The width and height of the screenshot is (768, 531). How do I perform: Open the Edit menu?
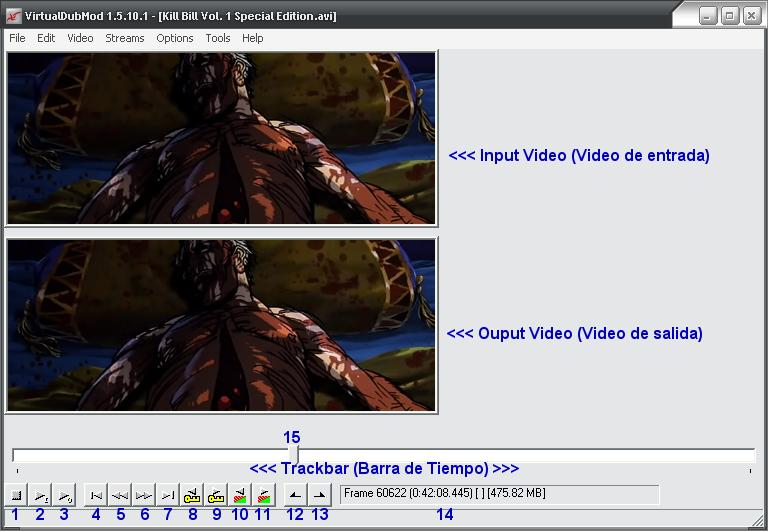click(46, 38)
